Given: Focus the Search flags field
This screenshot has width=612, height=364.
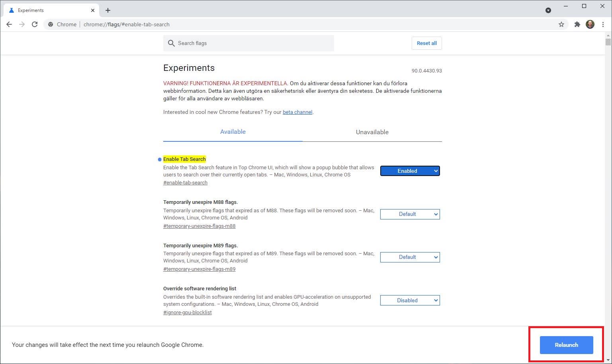Looking at the screenshot, I should pos(248,43).
